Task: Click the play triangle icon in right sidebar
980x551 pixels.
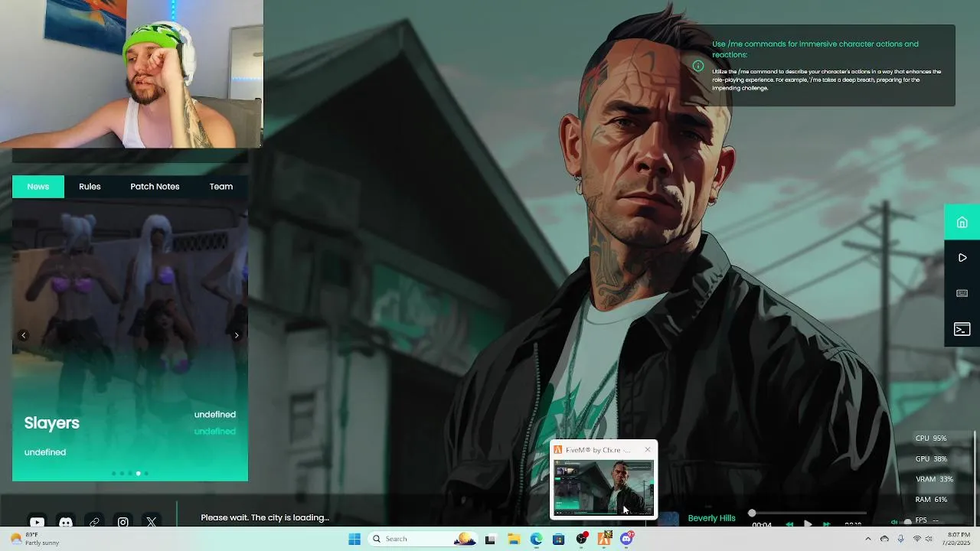Action: [962, 258]
